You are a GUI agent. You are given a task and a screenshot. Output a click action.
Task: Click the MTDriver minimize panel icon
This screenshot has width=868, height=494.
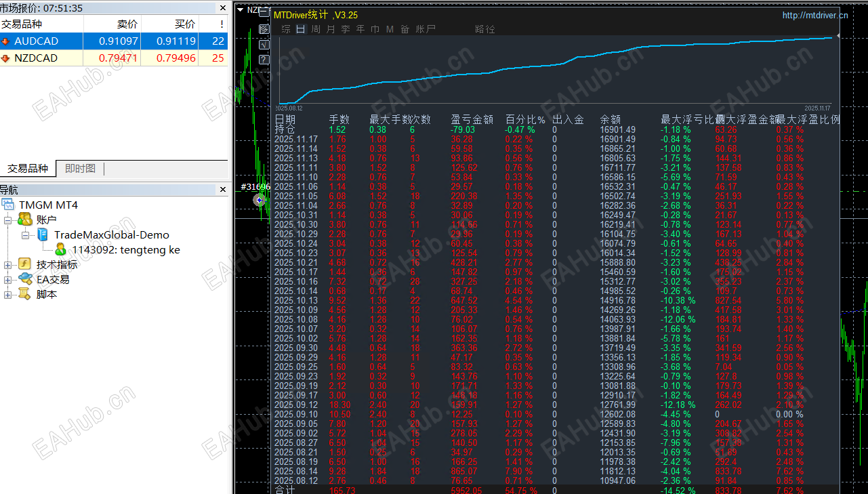(264, 14)
